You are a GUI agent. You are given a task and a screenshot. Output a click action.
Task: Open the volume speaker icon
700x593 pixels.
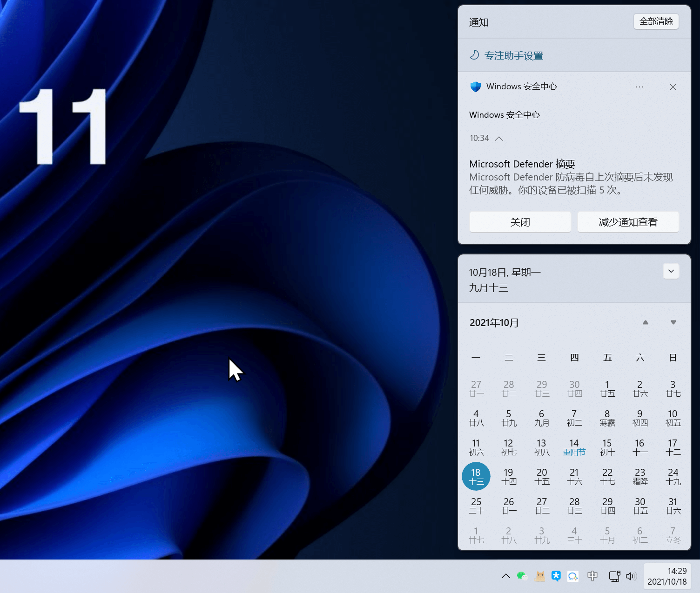pos(631,576)
